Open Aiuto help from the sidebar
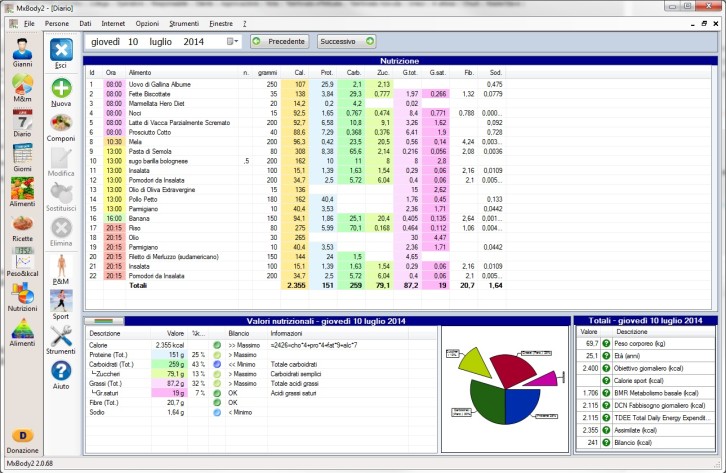 pos(61,375)
